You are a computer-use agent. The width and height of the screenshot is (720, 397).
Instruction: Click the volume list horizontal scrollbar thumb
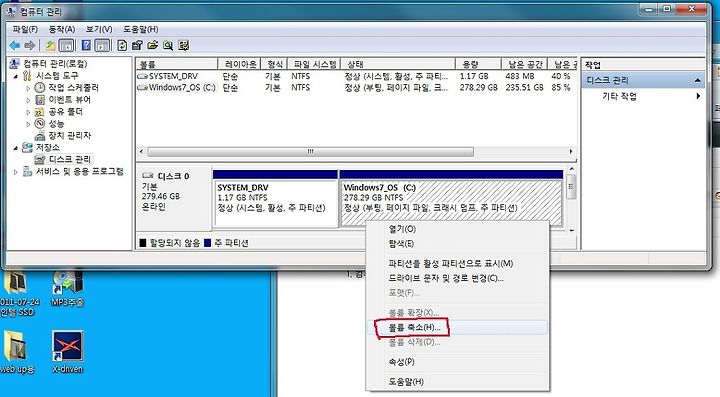(310, 151)
